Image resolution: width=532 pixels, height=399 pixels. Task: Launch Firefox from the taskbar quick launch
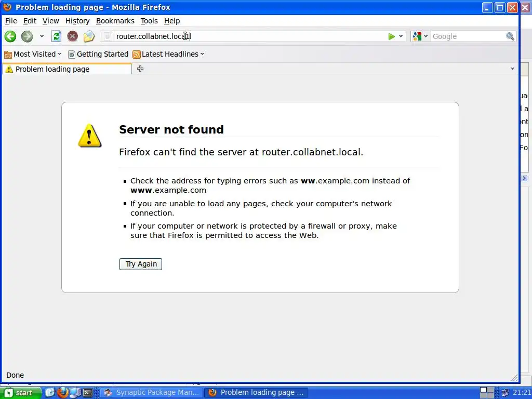(x=63, y=393)
